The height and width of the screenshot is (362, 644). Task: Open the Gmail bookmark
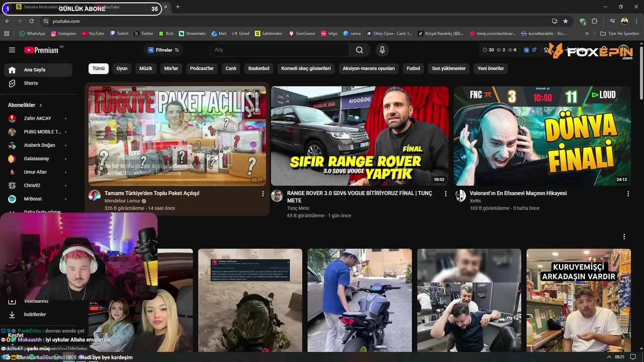[x=240, y=34]
